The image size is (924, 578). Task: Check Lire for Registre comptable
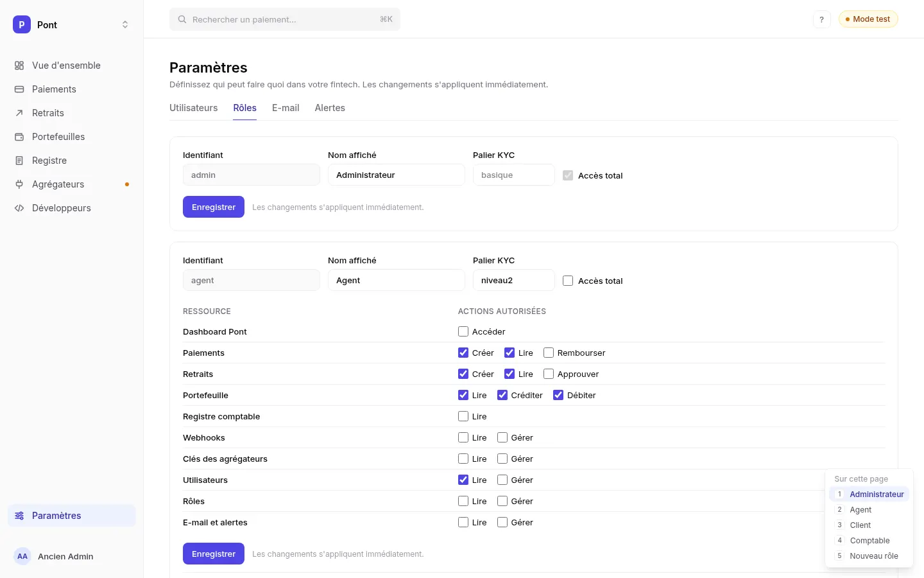click(463, 416)
